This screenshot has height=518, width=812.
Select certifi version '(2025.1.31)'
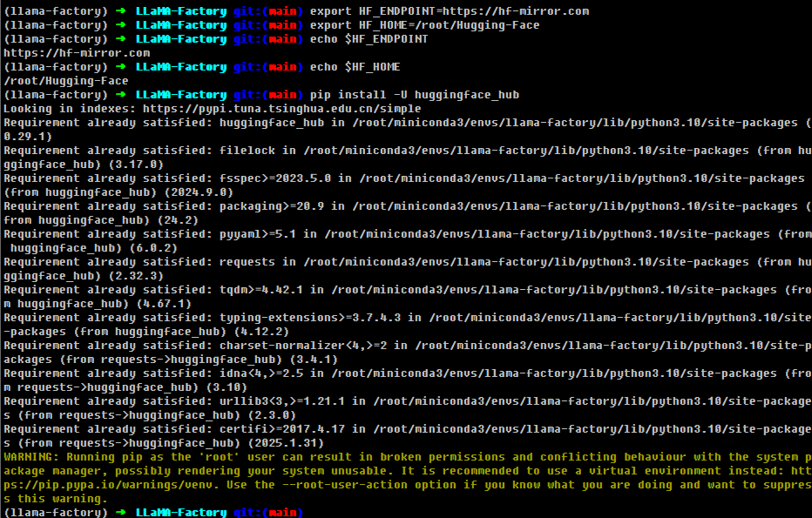[286, 444]
